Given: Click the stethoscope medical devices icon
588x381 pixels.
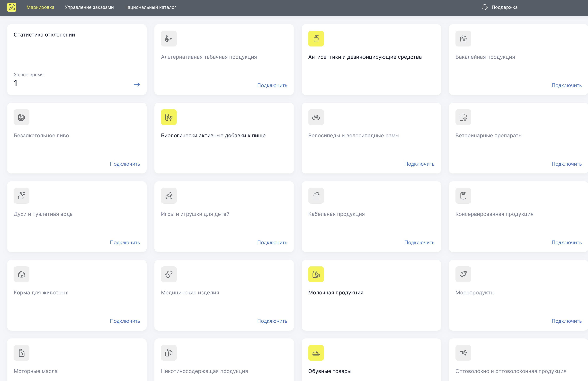Looking at the screenshot, I should pos(169,274).
